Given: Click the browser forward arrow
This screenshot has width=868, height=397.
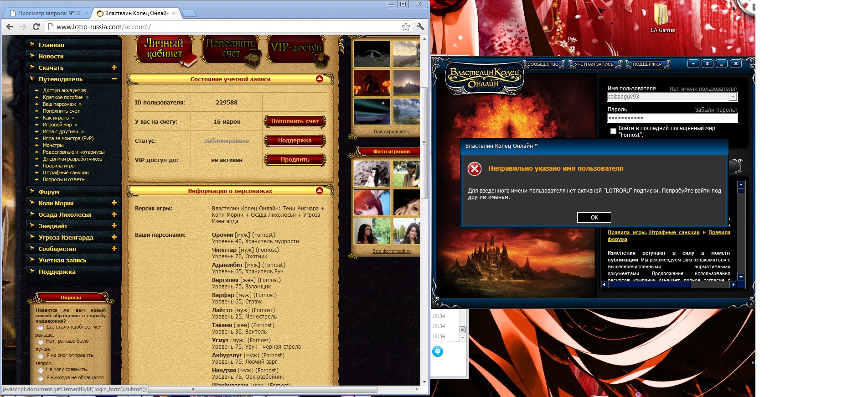Looking at the screenshot, I should [23, 27].
